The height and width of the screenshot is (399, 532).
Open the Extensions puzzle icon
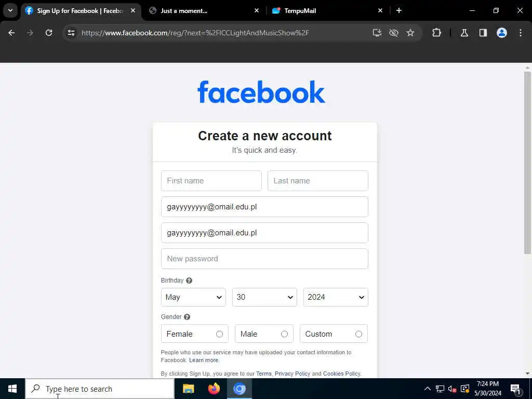(x=436, y=33)
